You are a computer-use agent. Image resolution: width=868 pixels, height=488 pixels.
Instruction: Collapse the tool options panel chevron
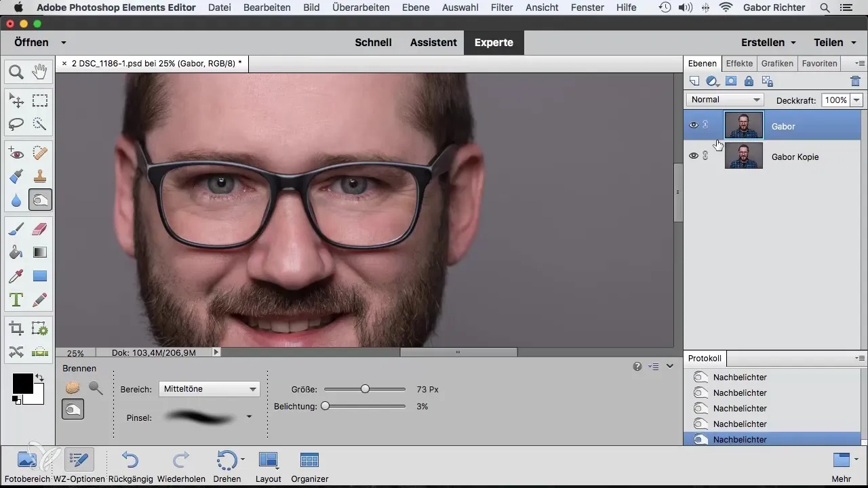coord(670,366)
